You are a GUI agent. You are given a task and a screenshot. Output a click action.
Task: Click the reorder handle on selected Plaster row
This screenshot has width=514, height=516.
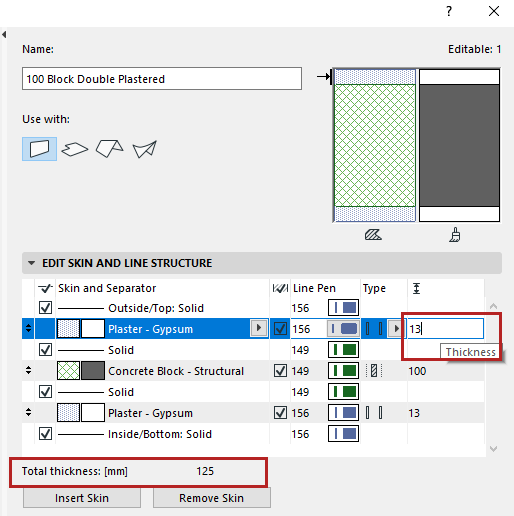click(28, 329)
